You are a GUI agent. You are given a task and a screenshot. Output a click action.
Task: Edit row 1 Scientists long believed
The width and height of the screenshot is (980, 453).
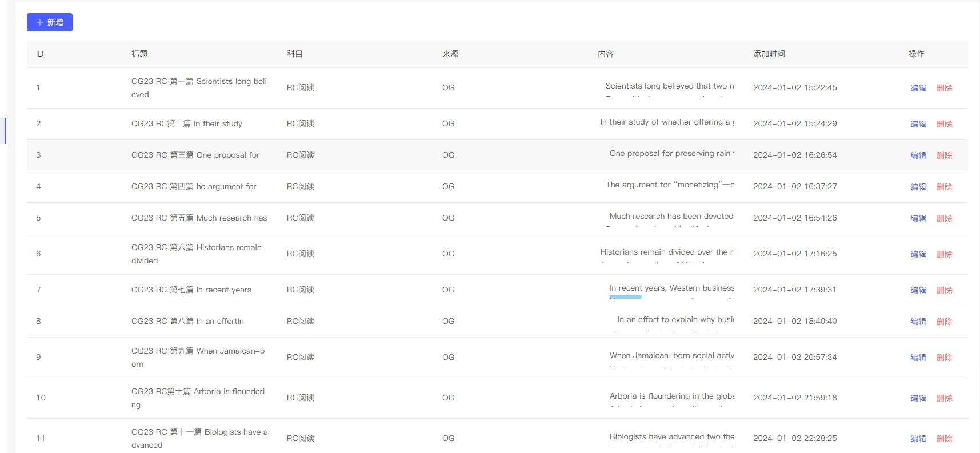(x=918, y=88)
